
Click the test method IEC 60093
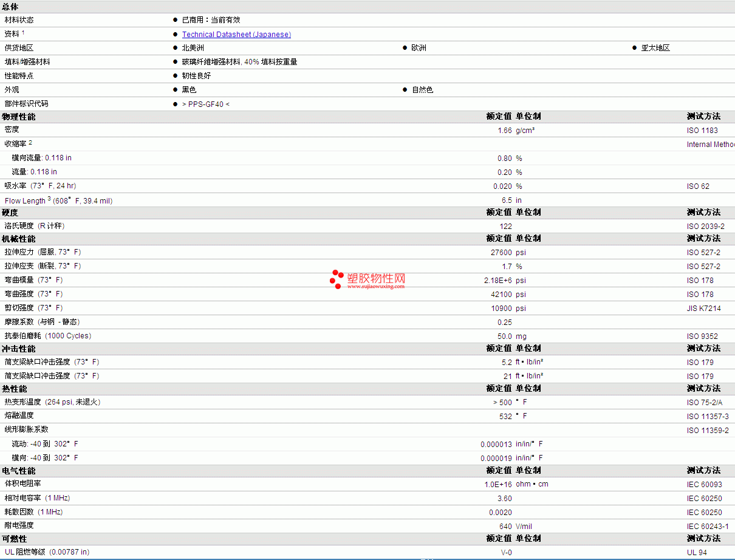pos(705,485)
